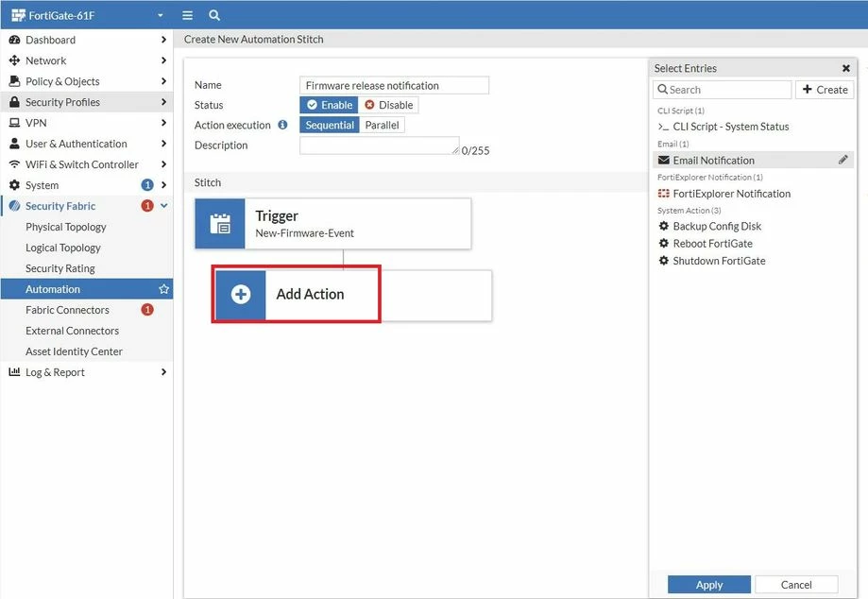Click the Add Action plus icon
The height and width of the screenshot is (599, 868).
(241, 295)
